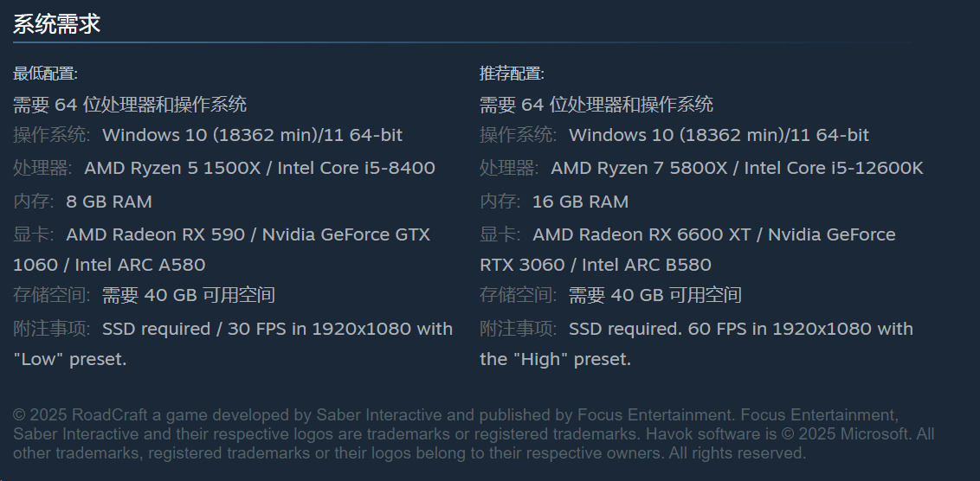Viewport: 980px width, 481px height.
Task: Click the Intel ARC B580 text
Action: tap(647, 265)
